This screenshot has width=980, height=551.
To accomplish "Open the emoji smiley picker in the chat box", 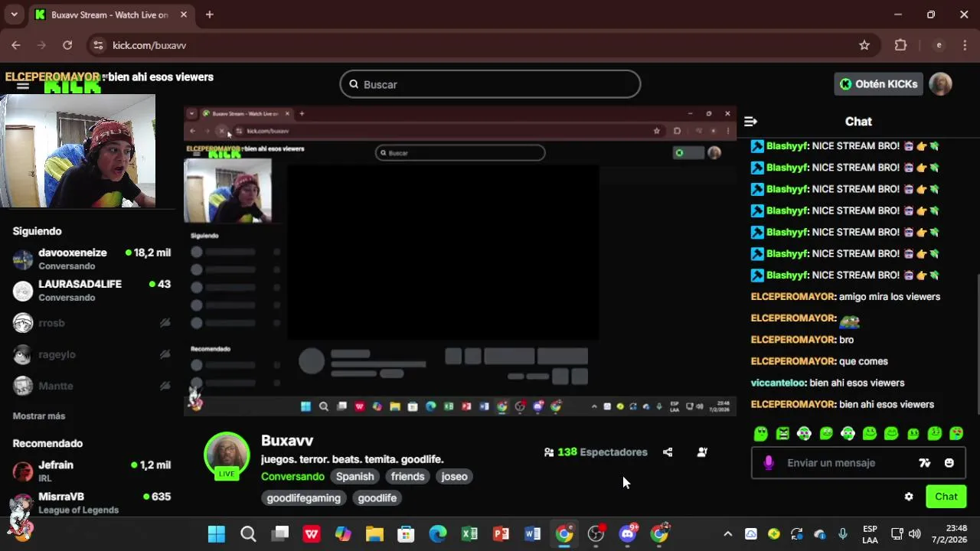I will point(949,463).
